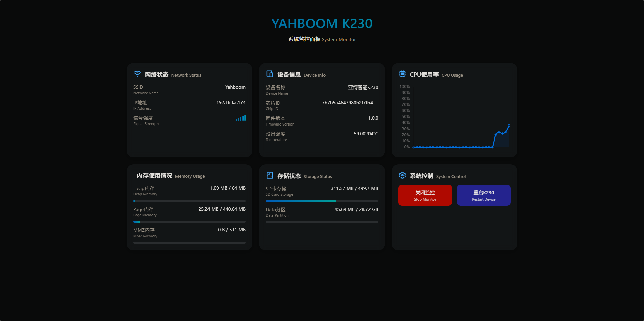Viewport: 644px width, 321px height.
Task: Click the System Control gear icon
Action: [x=402, y=175]
